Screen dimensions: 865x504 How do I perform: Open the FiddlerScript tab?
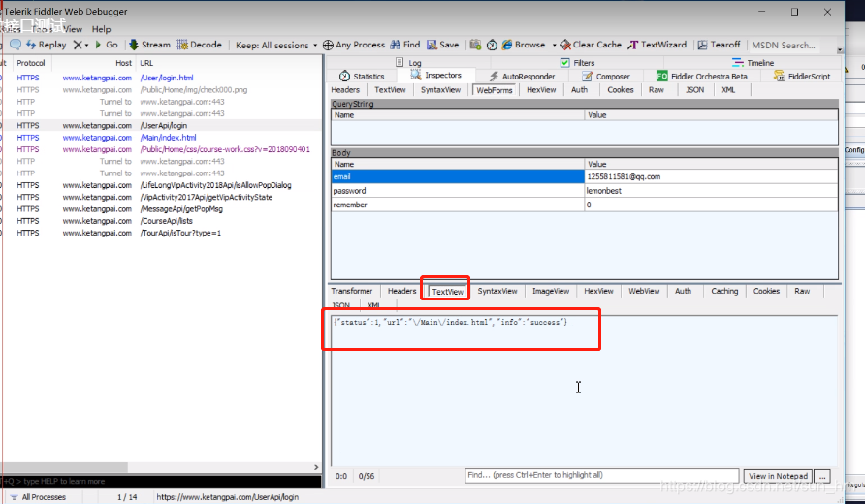coord(802,77)
